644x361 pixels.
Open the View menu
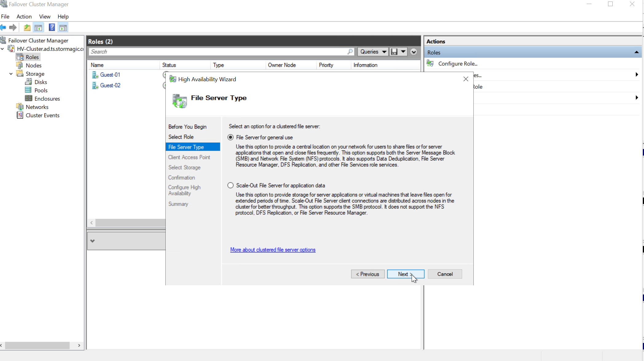[45, 17]
